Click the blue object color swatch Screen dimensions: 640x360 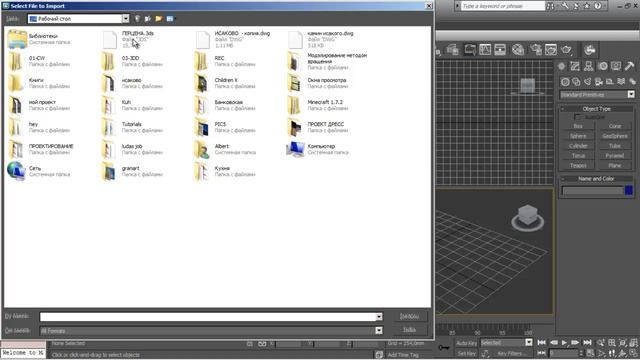(629, 190)
